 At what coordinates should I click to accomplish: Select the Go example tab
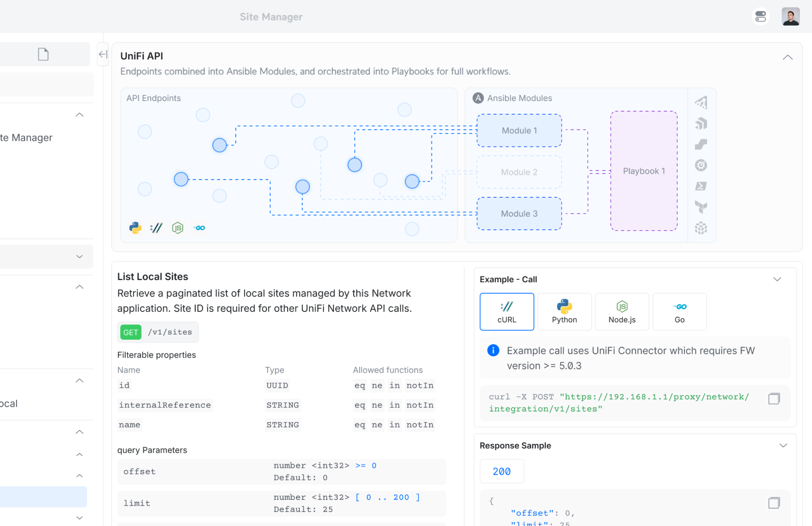click(680, 312)
